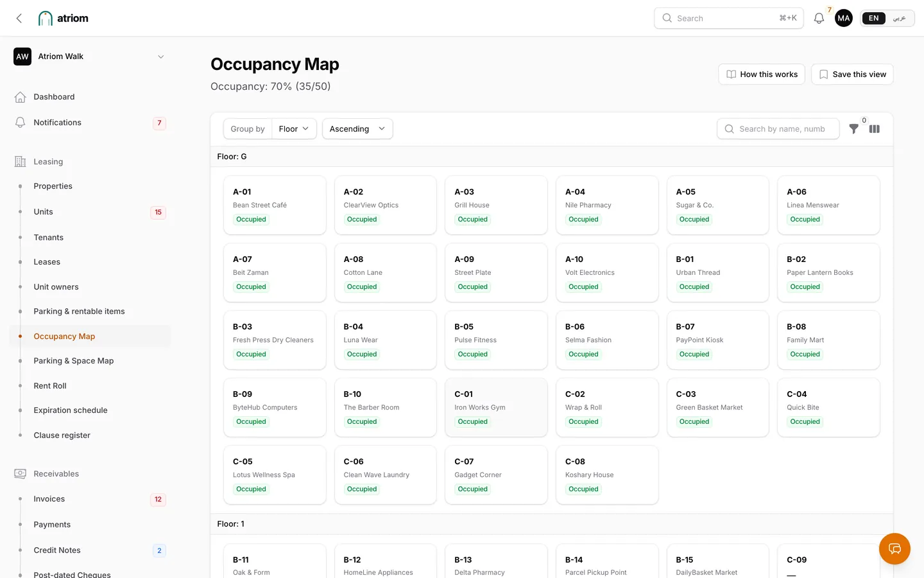924x578 pixels.
Task: Open unit A-04 Nile Pharmacy card
Action: click(607, 205)
